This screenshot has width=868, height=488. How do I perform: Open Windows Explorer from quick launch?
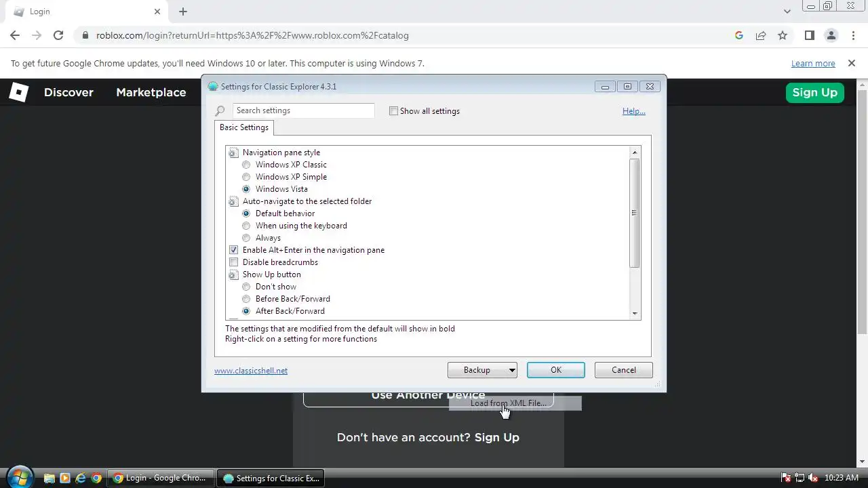[50, 478]
